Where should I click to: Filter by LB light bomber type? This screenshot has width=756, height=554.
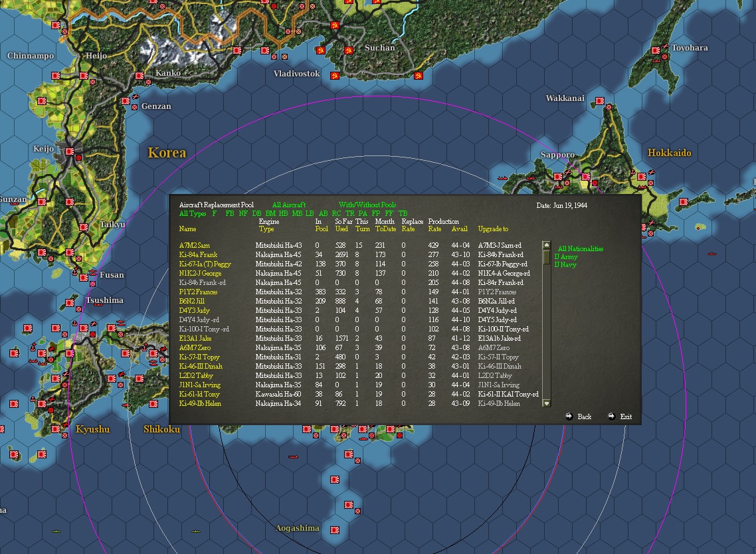[309, 213]
